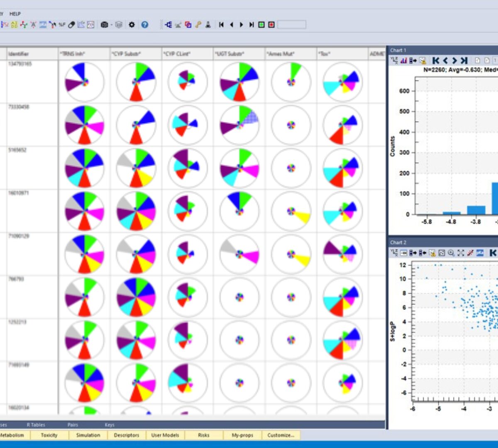This screenshot has width=498, height=448.
Task: Click the "UGT Substr" column header
Action: [x=229, y=54]
